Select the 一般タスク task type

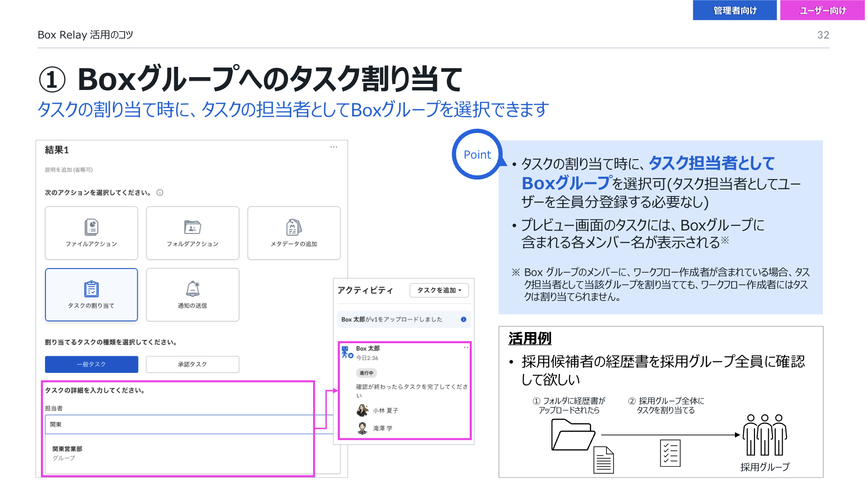click(91, 364)
